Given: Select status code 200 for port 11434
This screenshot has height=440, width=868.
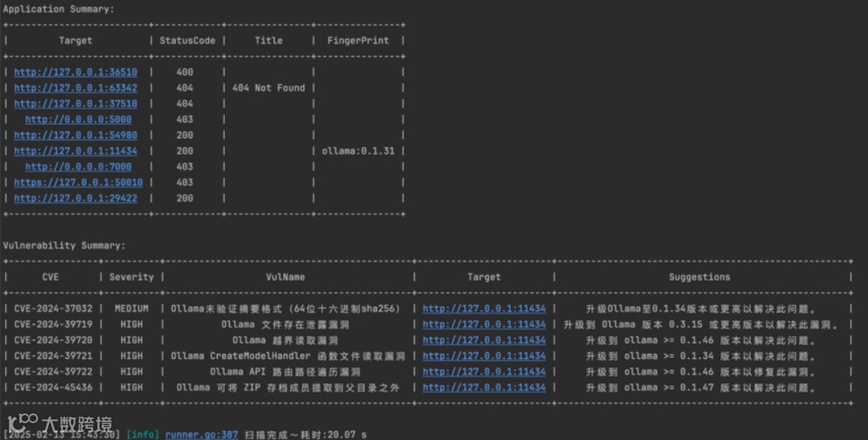Looking at the screenshot, I should click(x=185, y=151).
